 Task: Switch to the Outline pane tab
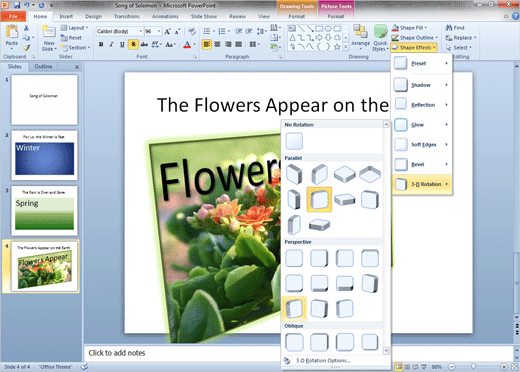[43, 66]
